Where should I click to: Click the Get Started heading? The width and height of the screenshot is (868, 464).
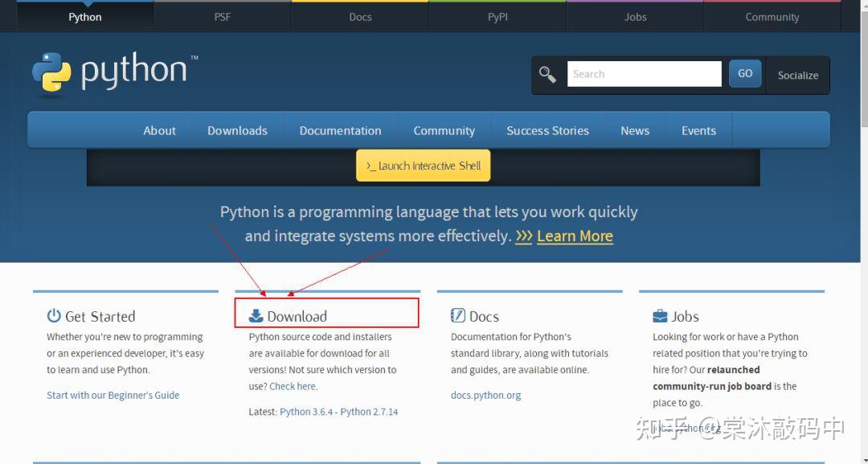click(100, 317)
